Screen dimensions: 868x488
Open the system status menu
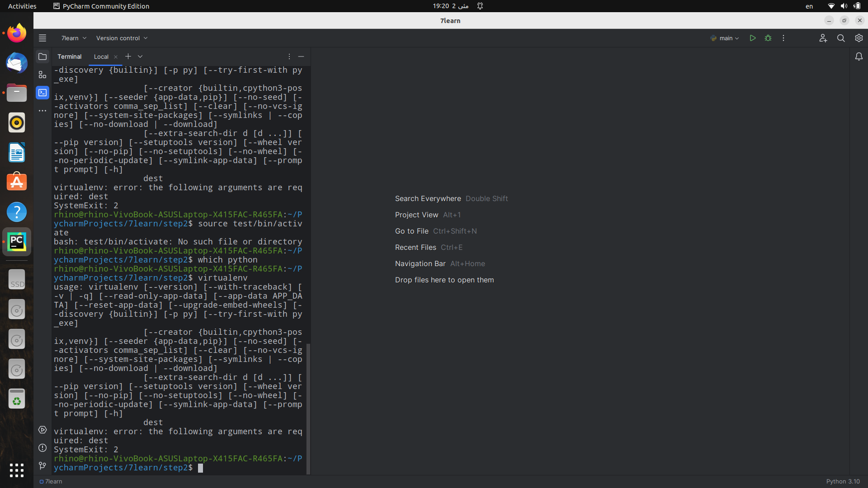[844, 6]
